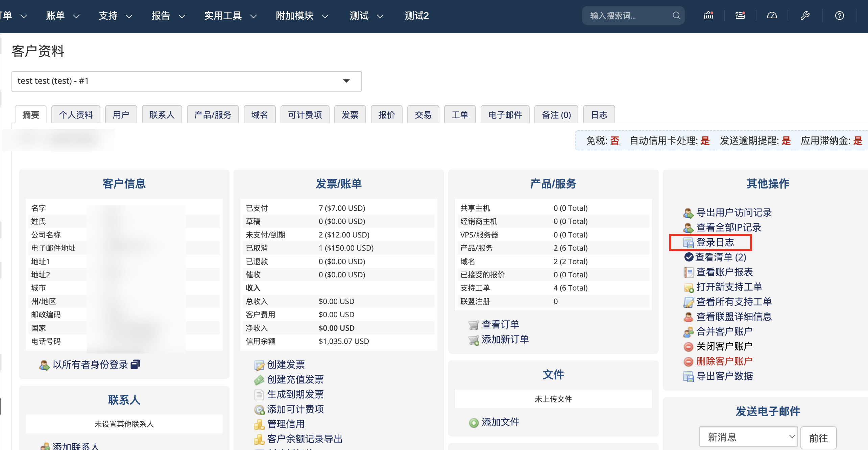The width and height of the screenshot is (868, 450).
Task: Click the server notifications icon in header
Action: (x=740, y=16)
